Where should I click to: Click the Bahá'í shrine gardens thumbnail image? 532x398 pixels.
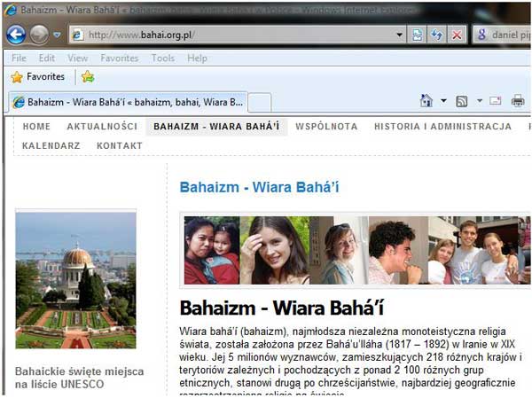[x=75, y=280]
